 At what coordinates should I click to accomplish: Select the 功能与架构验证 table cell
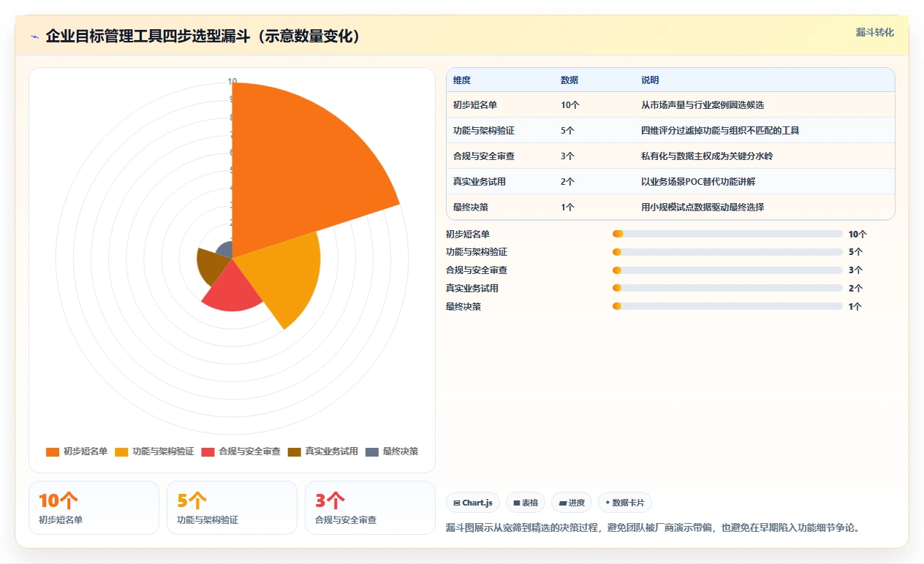point(483,131)
